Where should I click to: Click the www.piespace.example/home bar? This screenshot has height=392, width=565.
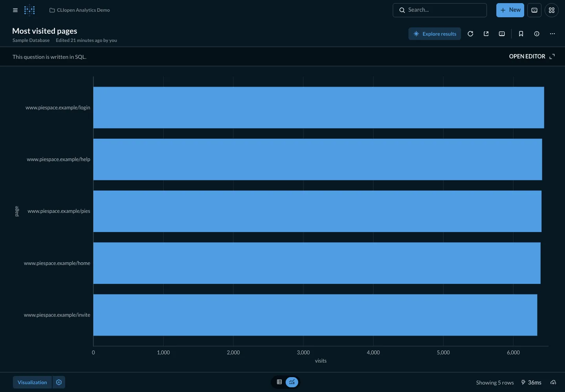tap(317, 263)
